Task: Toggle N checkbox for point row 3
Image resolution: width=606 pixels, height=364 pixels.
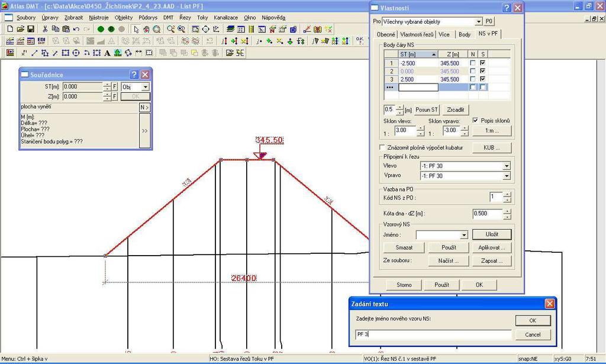Action: click(x=473, y=79)
